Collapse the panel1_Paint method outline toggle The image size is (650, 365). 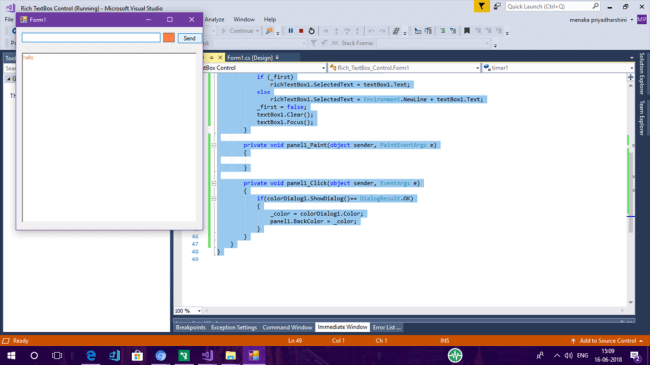point(214,145)
